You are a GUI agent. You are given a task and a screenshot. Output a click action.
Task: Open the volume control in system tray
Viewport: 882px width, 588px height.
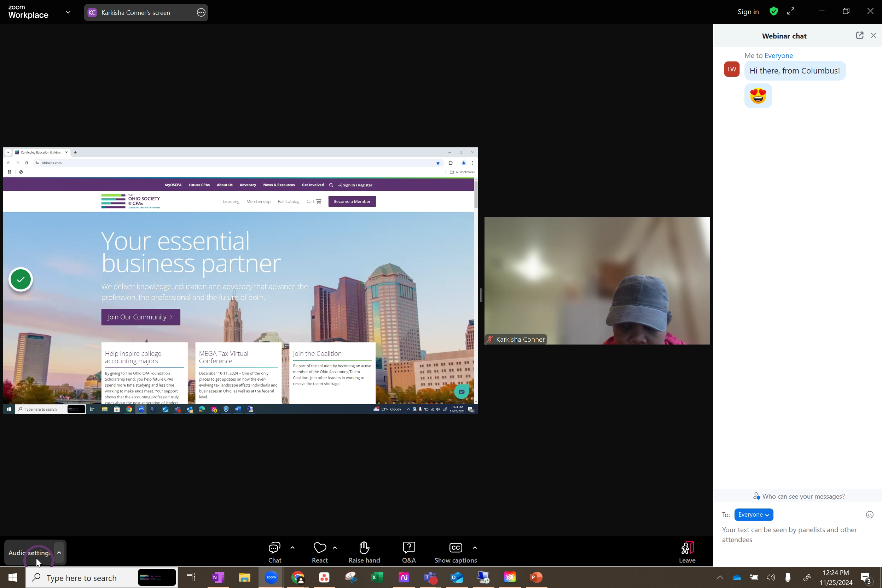(771, 577)
